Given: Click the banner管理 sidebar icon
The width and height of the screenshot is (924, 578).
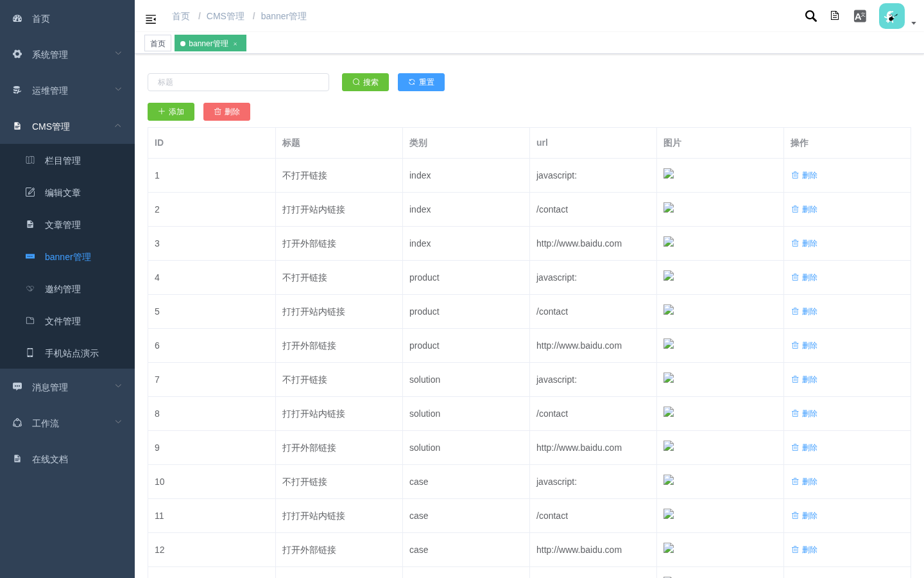Looking at the screenshot, I should (30, 256).
